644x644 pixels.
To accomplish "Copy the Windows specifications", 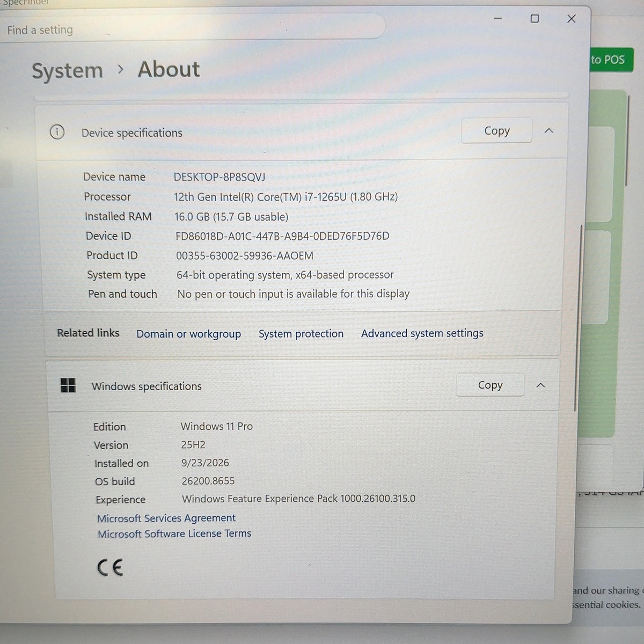I will click(x=489, y=385).
